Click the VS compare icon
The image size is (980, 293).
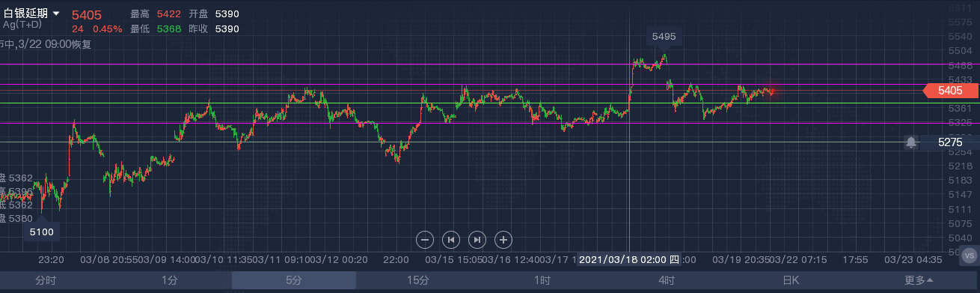(970, 256)
